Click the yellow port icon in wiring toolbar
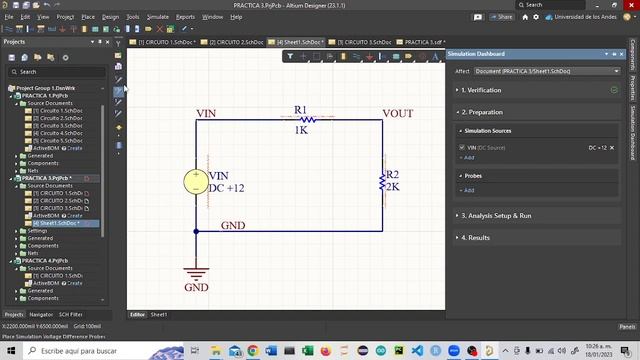The image size is (640, 360). point(148,29)
